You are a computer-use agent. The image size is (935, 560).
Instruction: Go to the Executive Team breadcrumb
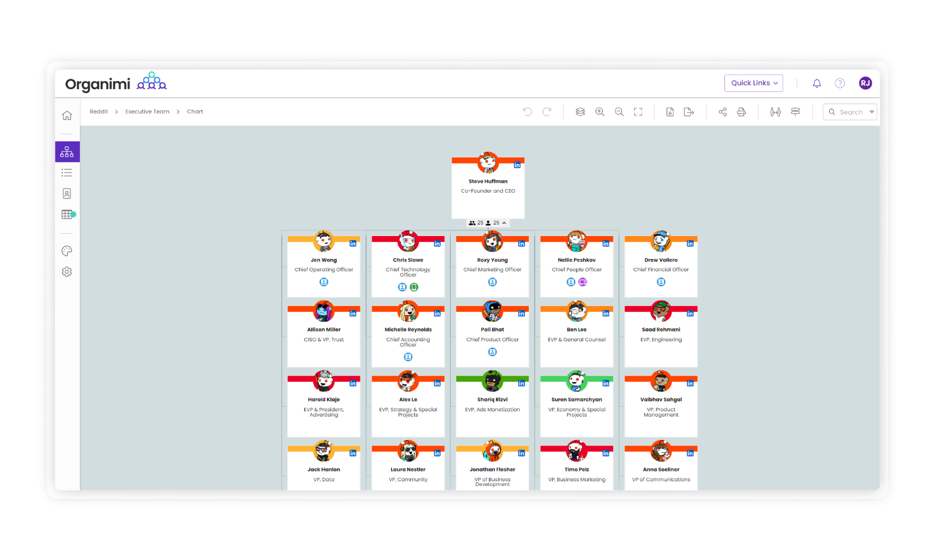(x=148, y=112)
